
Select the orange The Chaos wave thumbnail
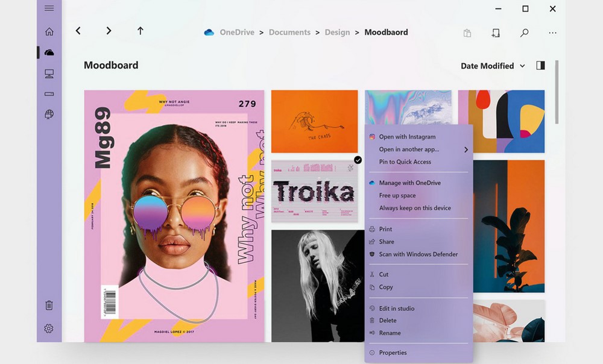coord(315,122)
